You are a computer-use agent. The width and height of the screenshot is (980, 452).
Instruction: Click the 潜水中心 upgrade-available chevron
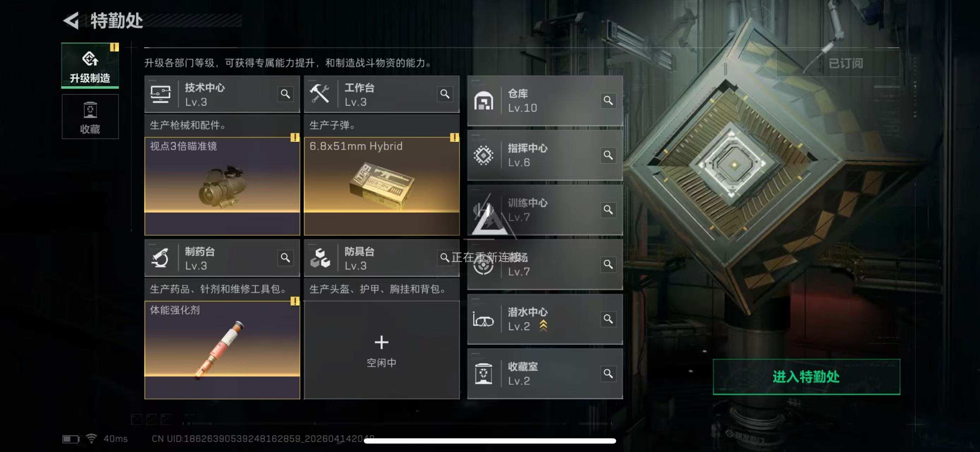(543, 326)
